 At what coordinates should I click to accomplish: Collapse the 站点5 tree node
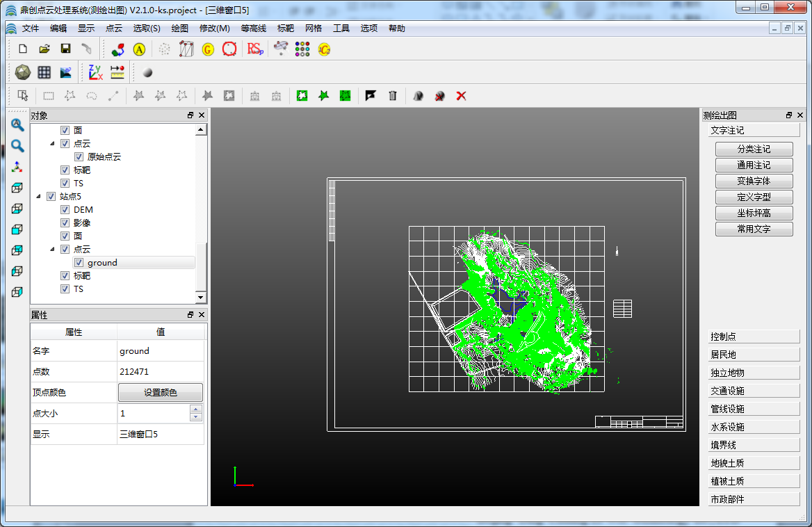pyautogui.click(x=38, y=197)
